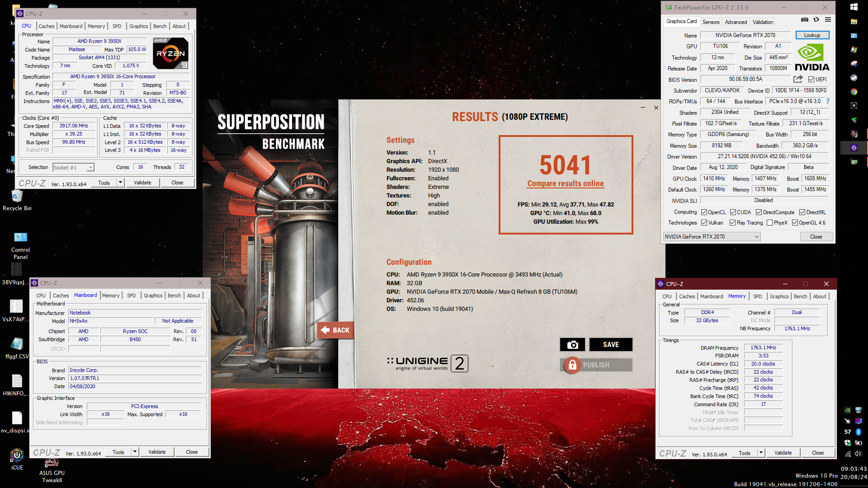The height and width of the screenshot is (488, 868).
Task: Open the Recycle Bin desktop icon
Action: pos(17,200)
